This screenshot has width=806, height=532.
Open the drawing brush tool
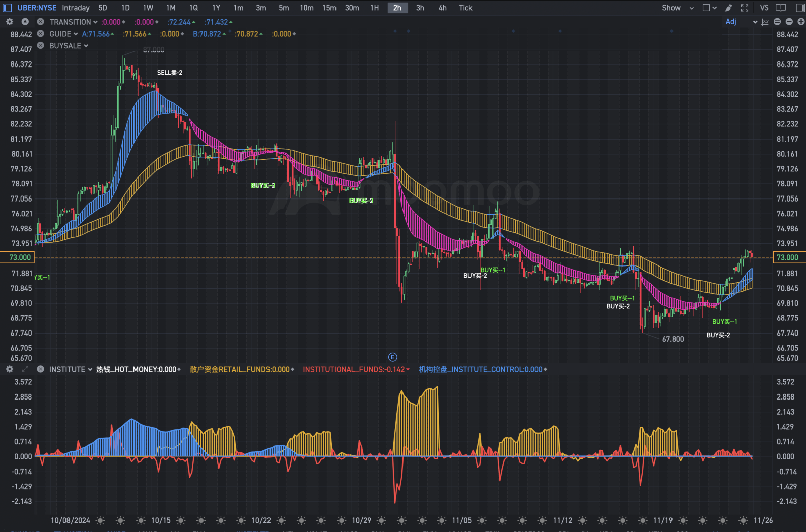point(728,8)
